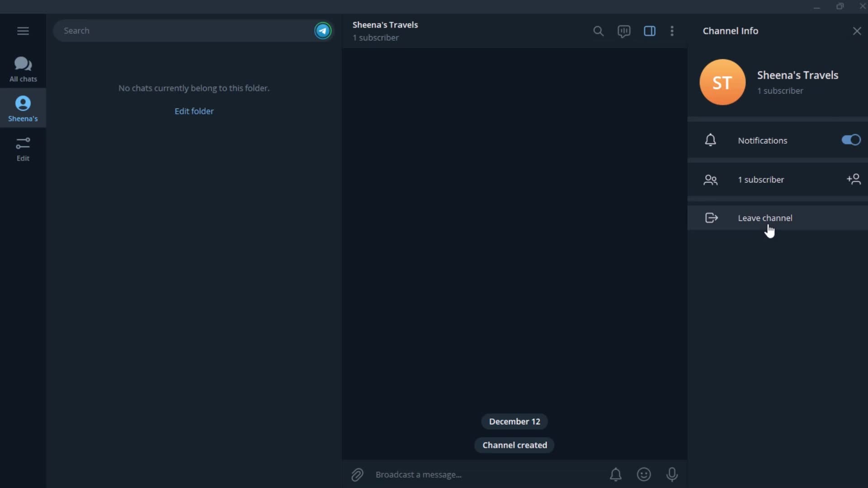This screenshot has width=868, height=488.
Task: Click the attach file paperclip icon
Action: (x=358, y=474)
